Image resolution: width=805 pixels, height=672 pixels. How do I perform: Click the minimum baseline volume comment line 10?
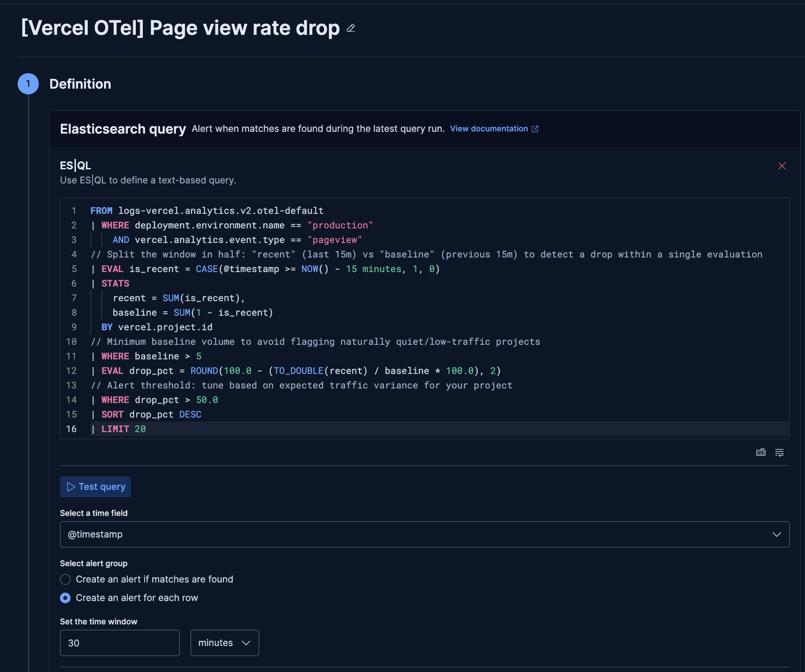coord(315,342)
